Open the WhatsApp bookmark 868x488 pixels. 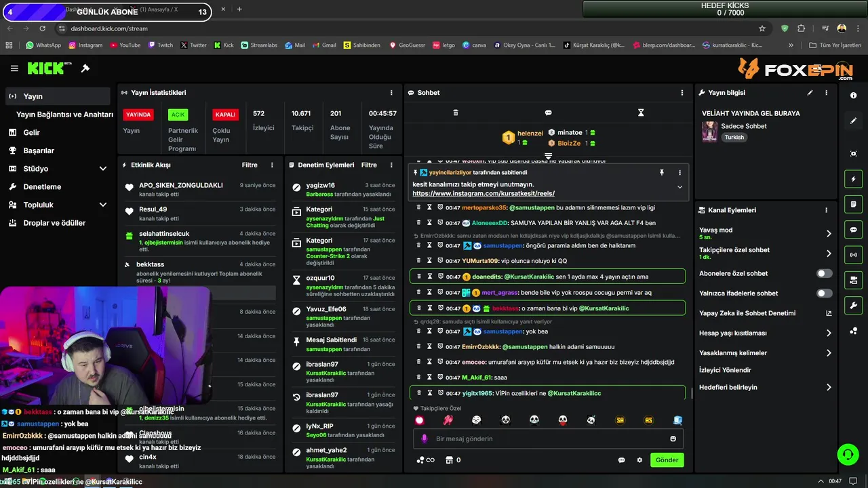pyautogui.click(x=43, y=45)
